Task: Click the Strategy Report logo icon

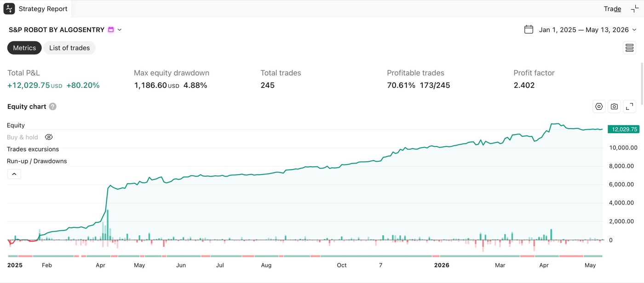Action: pyautogui.click(x=9, y=9)
